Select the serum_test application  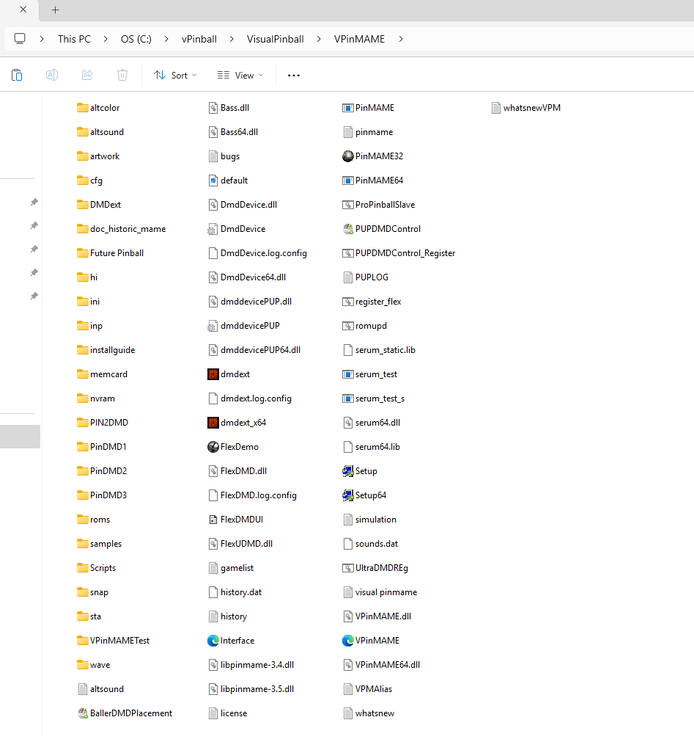point(370,374)
